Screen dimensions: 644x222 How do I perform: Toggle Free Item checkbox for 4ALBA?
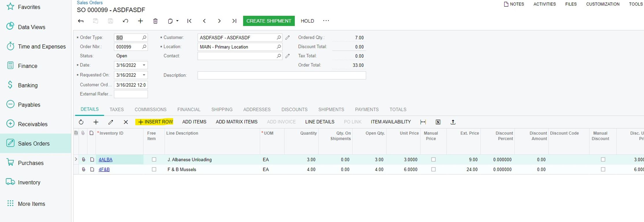pos(154,159)
